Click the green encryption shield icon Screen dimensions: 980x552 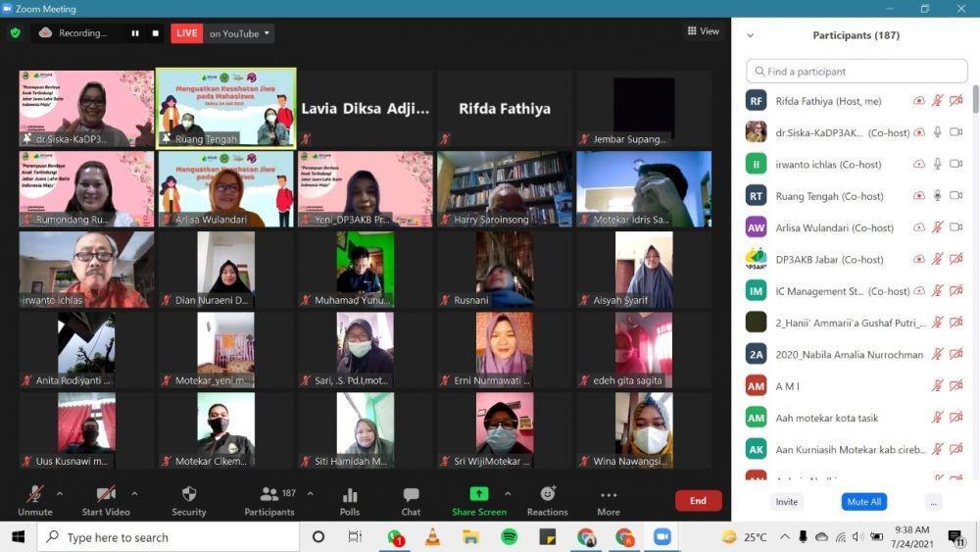(x=16, y=33)
